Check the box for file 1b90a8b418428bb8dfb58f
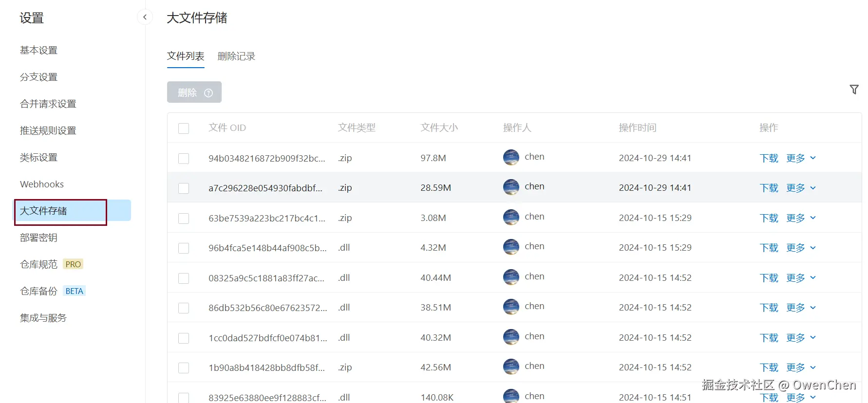Image resolution: width=868 pixels, height=403 pixels. coord(184,368)
